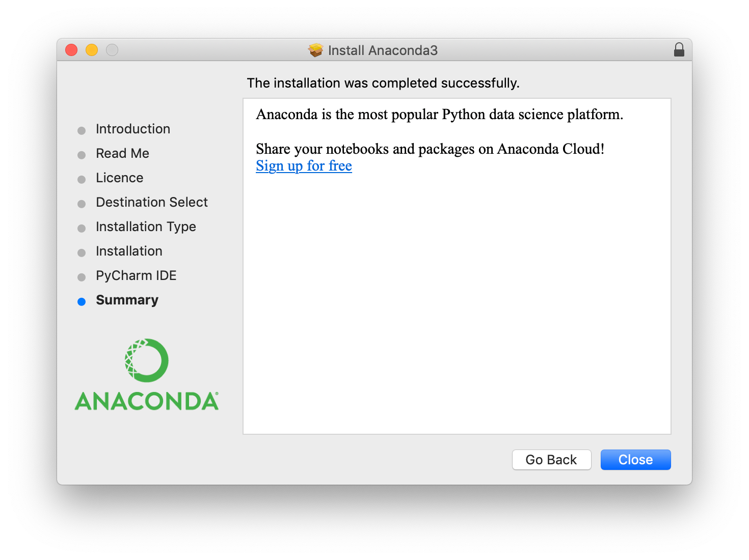
Task: Click the blue Summary step bullet
Action: [x=82, y=301]
